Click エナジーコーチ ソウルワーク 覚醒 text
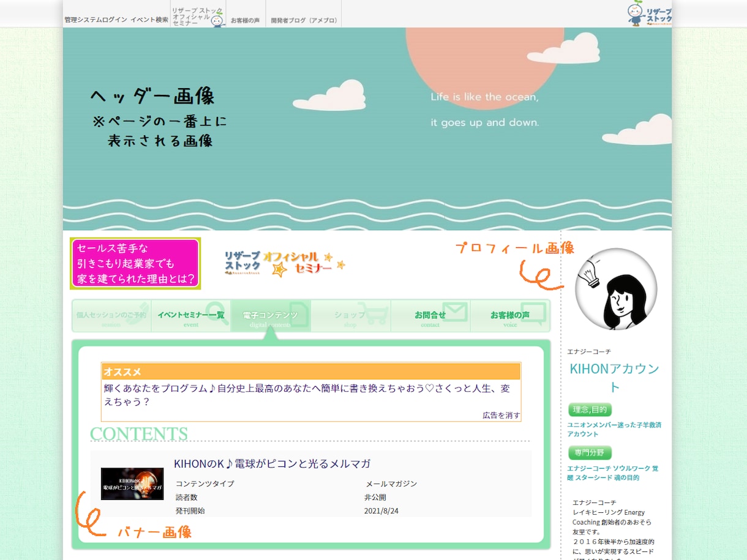The height and width of the screenshot is (560, 747). 612,472
